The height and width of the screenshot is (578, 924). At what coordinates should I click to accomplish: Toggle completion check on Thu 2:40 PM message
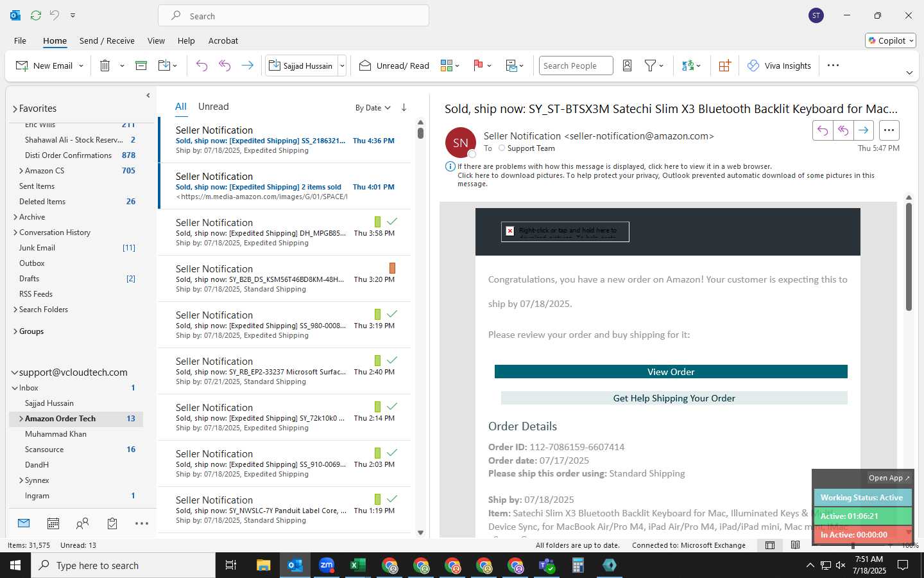click(x=392, y=360)
